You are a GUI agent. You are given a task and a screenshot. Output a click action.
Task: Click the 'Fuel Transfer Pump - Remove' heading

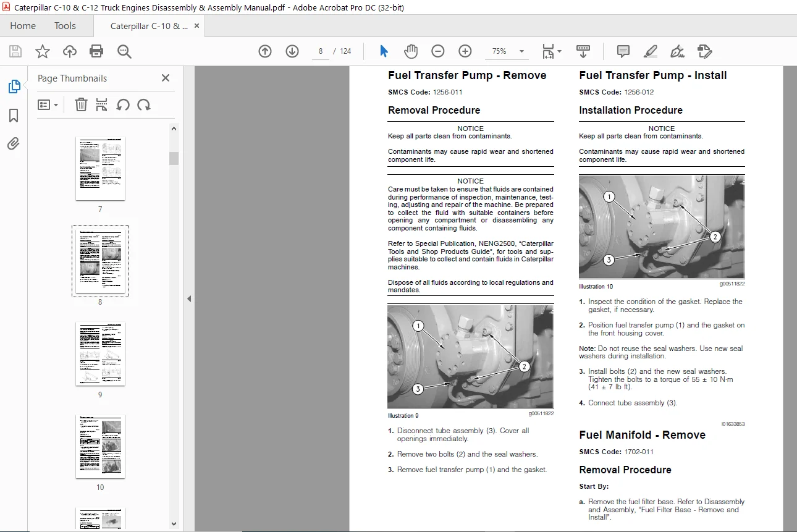coord(467,75)
